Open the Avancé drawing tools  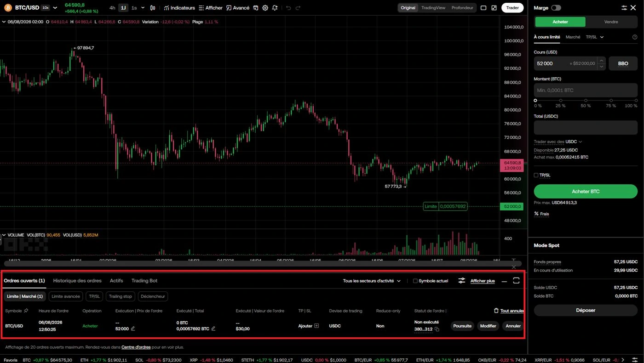[238, 8]
